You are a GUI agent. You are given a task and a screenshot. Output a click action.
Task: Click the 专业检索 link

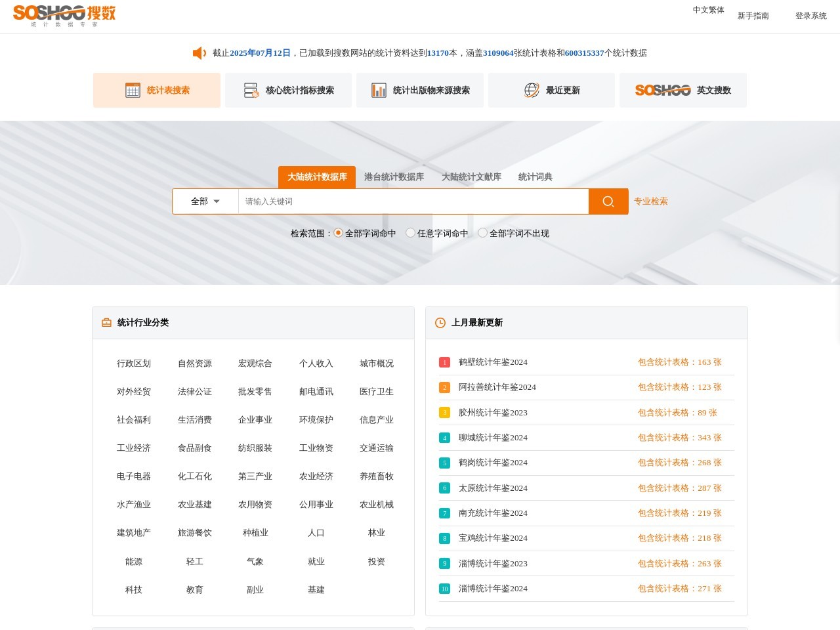[x=650, y=201]
